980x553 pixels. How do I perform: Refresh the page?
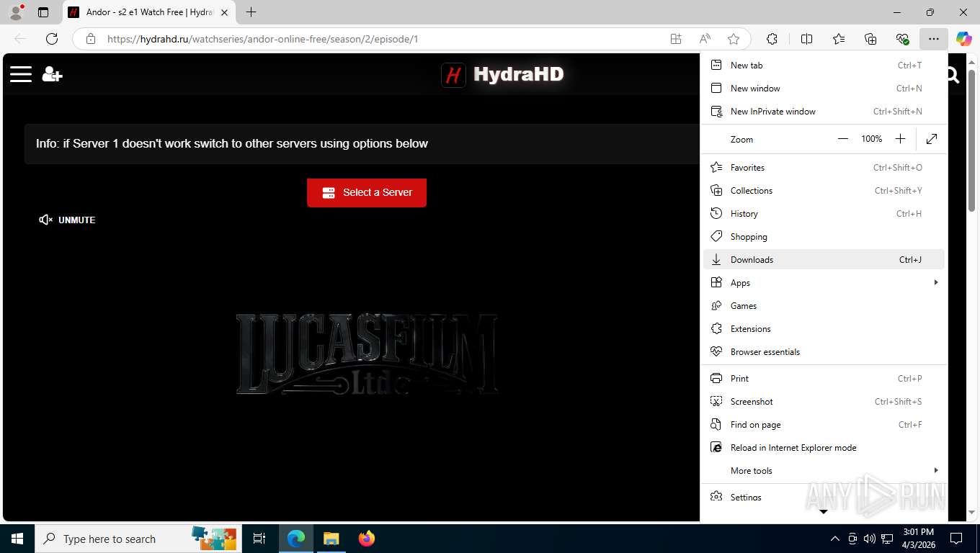(x=52, y=39)
